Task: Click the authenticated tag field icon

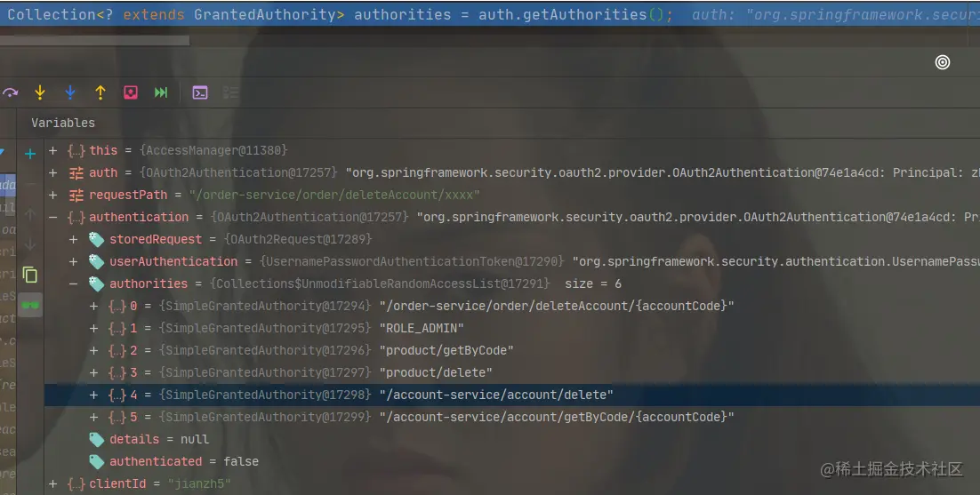Action: click(x=96, y=462)
